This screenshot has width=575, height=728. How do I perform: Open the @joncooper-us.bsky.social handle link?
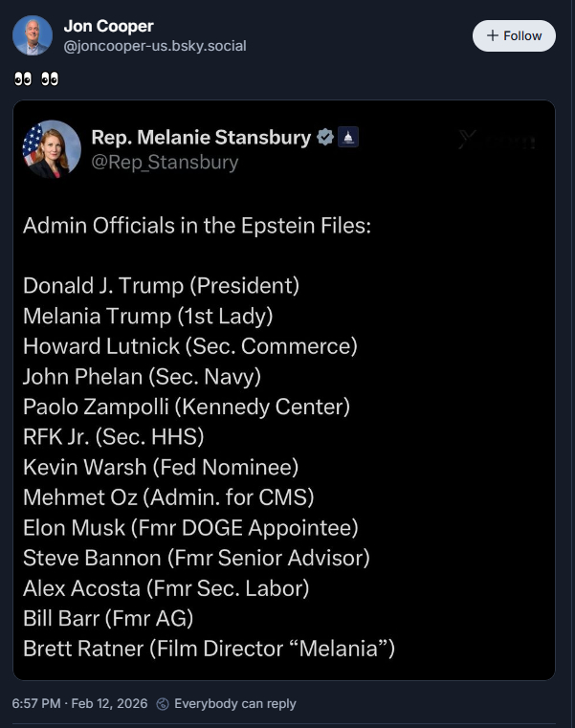click(x=155, y=45)
